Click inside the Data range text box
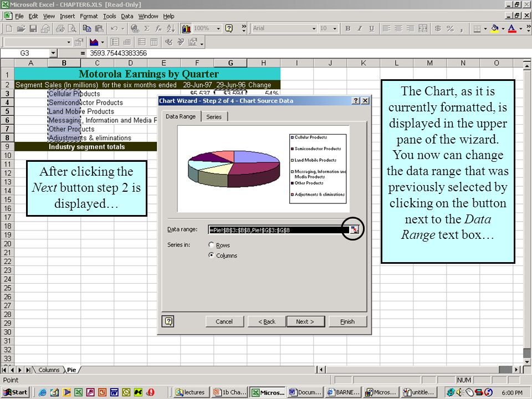The height and width of the screenshot is (399, 532). click(279, 229)
